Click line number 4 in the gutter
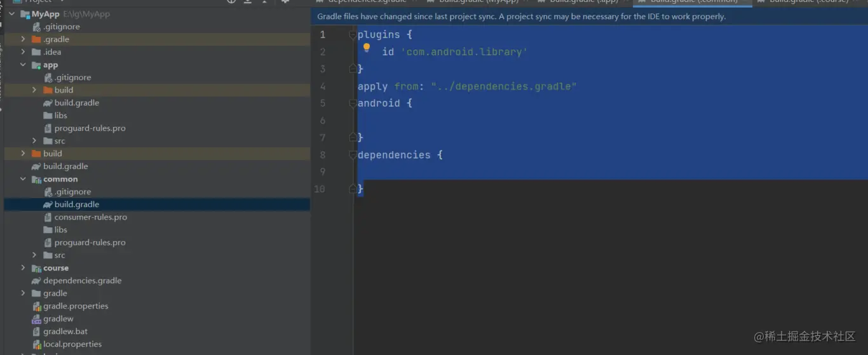Image resolution: width=868 pixels, height=355 pixels. pyautogui.click(x=323, y=86)
